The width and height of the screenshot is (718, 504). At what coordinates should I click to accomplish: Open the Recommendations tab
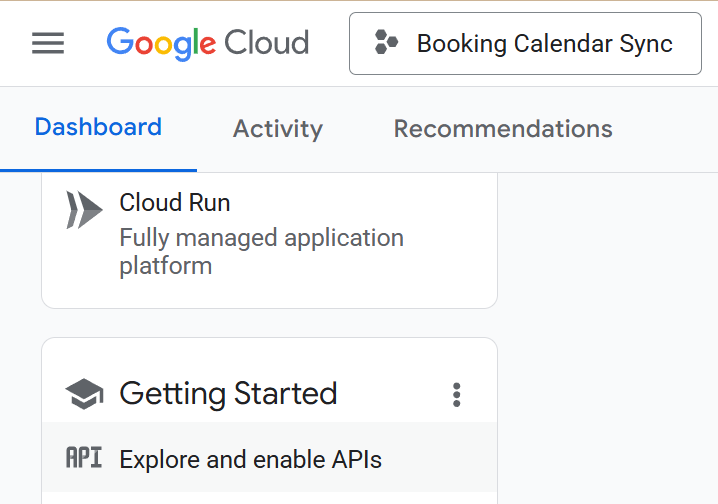(503, 129)
